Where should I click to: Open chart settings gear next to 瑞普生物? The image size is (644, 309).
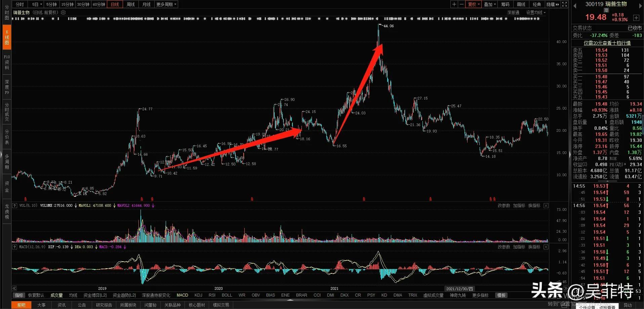click(63, 12)
